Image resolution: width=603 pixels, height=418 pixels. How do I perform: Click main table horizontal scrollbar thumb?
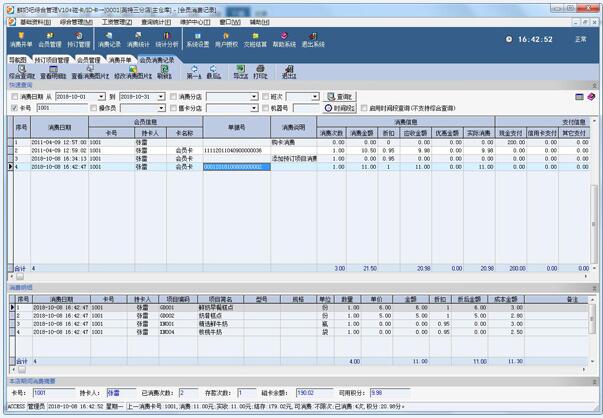point(20,276)
